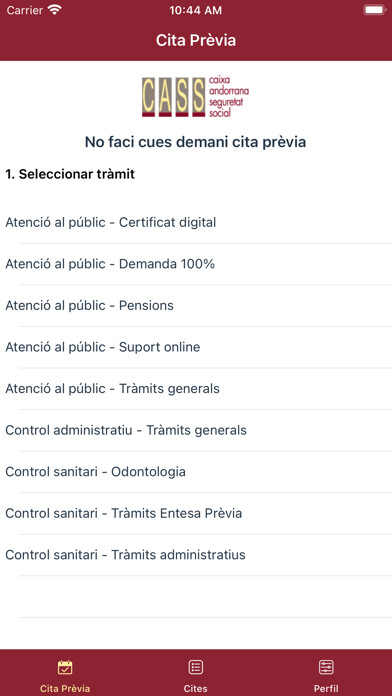The width and height of the screenshot is (392, 696).
Task: Pick Atenció al públic - Tràmits generals
Action: (x=196, y=389)
